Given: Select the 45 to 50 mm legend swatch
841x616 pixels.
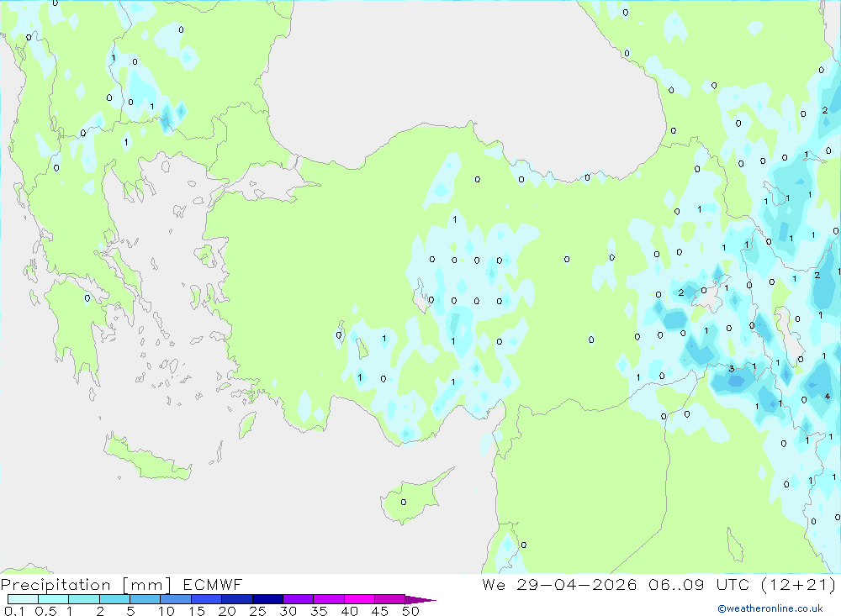Looking at the screenshot, I should [x=389, y=599].
